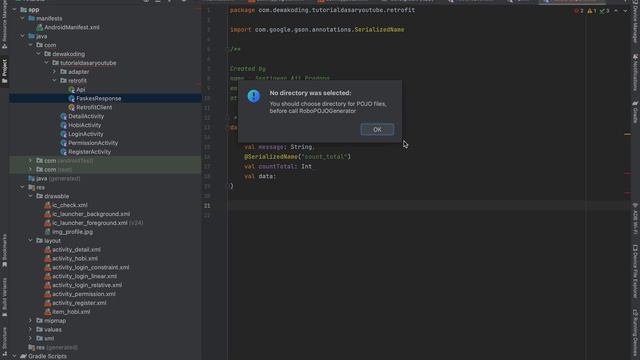Open the Build Variants side tab
The image size is (640, 360).
pyautogui.click(x=4, y=297)
